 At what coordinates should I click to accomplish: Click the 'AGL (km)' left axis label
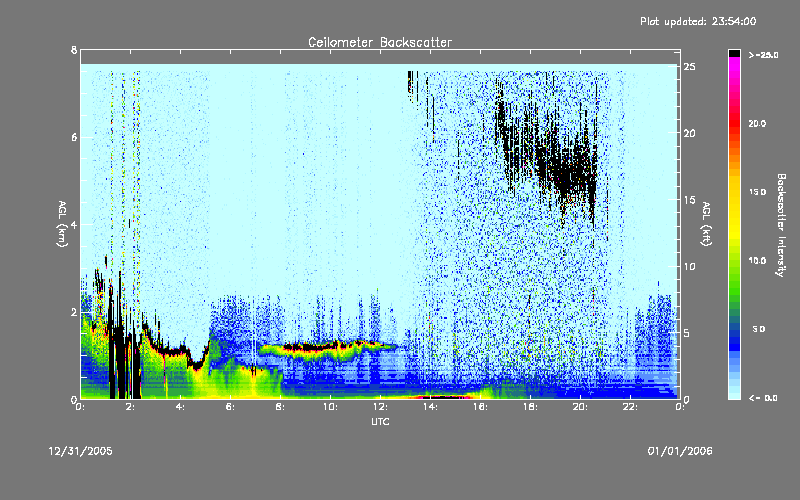click(62, 223)
